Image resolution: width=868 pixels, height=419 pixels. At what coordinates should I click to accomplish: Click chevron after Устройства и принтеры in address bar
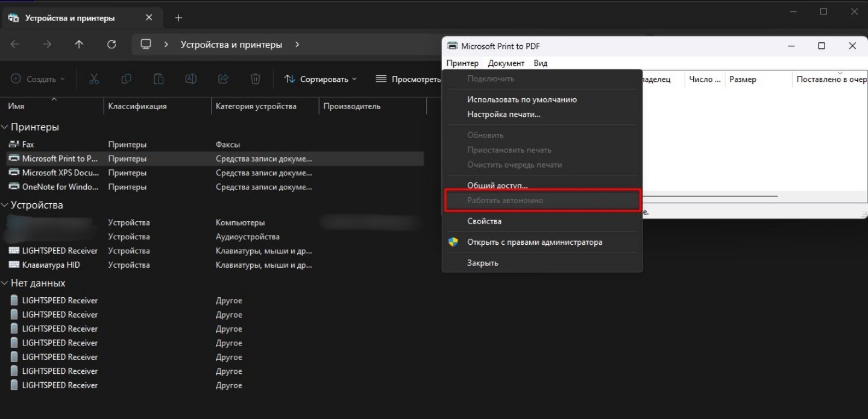pyautogui.click(x=297, y=45)
